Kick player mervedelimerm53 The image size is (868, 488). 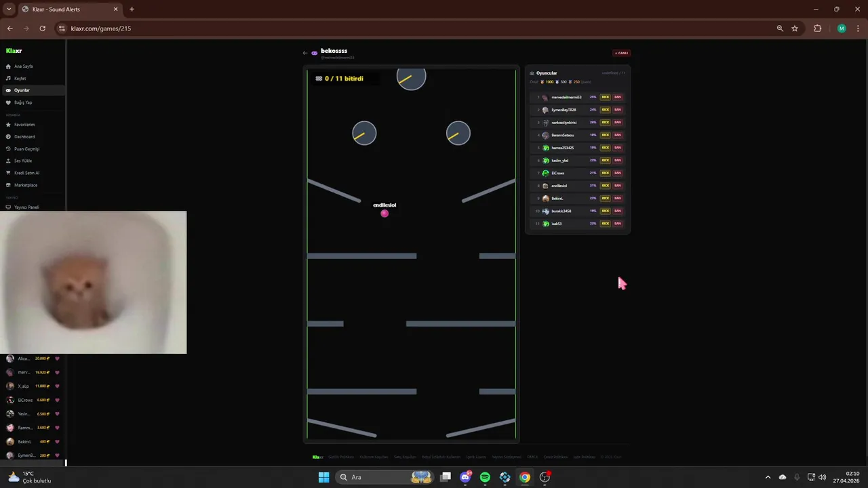606,97
